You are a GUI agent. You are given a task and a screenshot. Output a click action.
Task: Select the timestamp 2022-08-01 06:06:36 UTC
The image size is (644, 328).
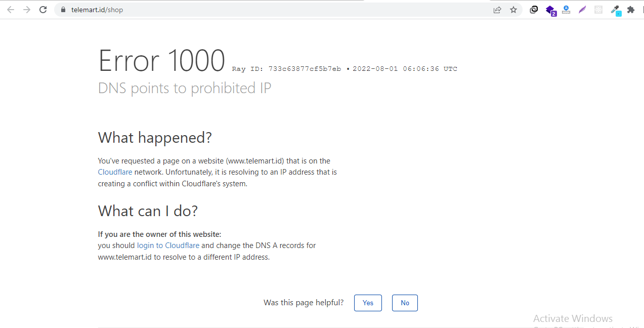[405, 69]
